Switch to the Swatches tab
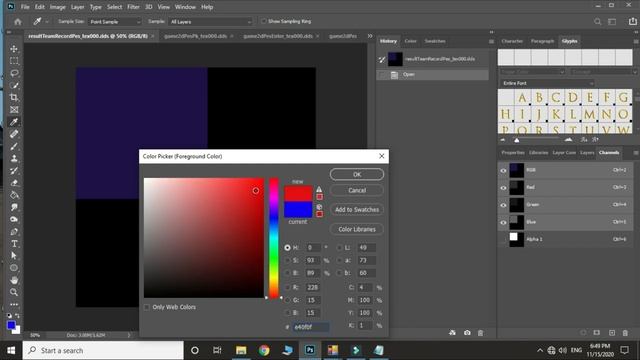Image resolution: width=640 pixels, height=360 pixels. (x=435, y=41)
